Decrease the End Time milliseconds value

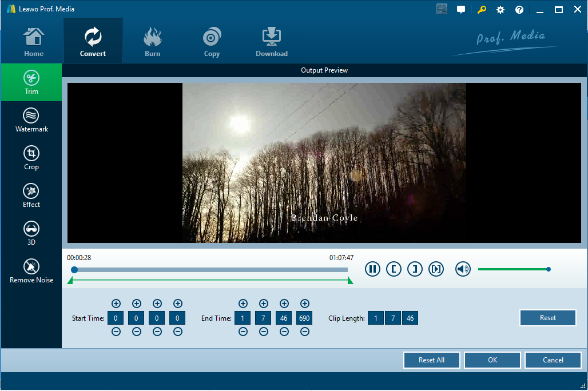pyautogui.click(x=305, y=332)
